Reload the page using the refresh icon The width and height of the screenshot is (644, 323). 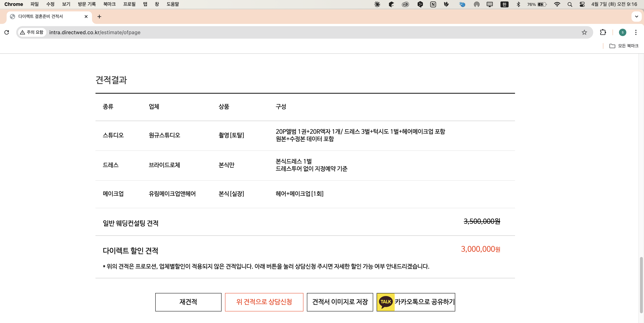(7, 32)
